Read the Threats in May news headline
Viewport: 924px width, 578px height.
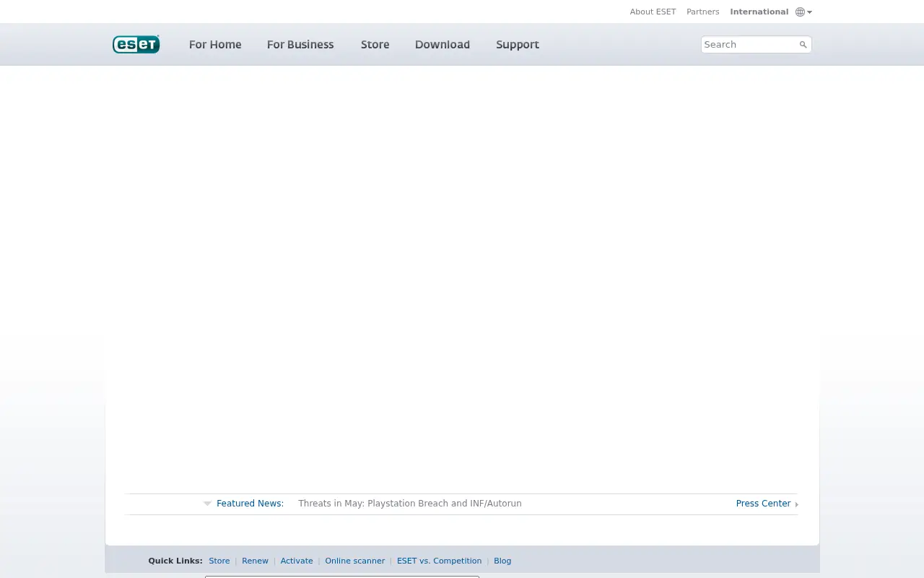[410, 504]
